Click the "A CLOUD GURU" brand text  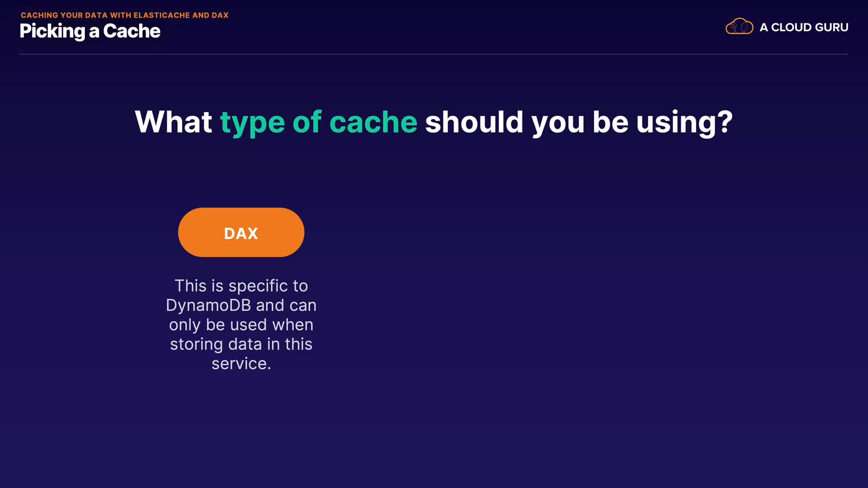tap(804, 28)
